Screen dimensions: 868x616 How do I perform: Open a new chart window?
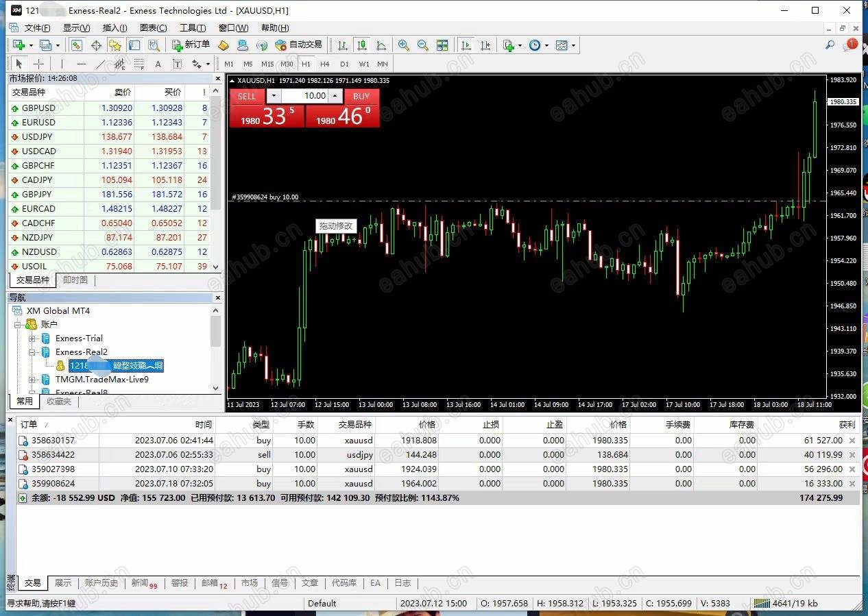[x=19, y=45]
